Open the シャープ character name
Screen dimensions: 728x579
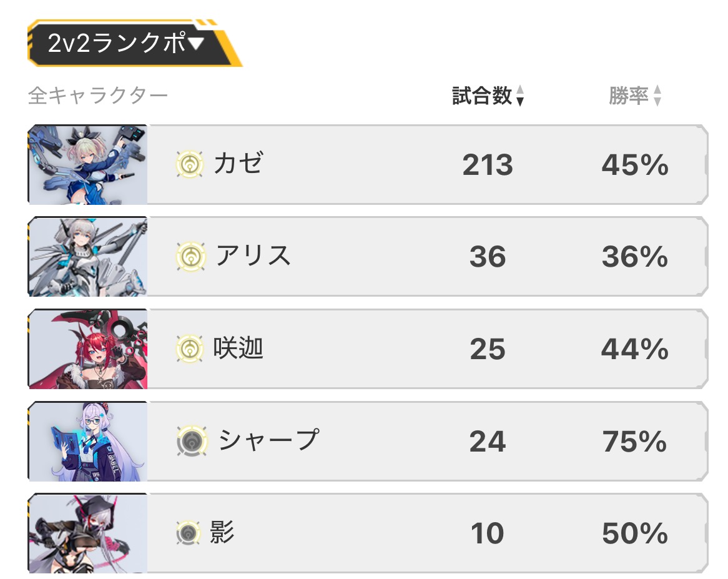[x=269, y=440]
